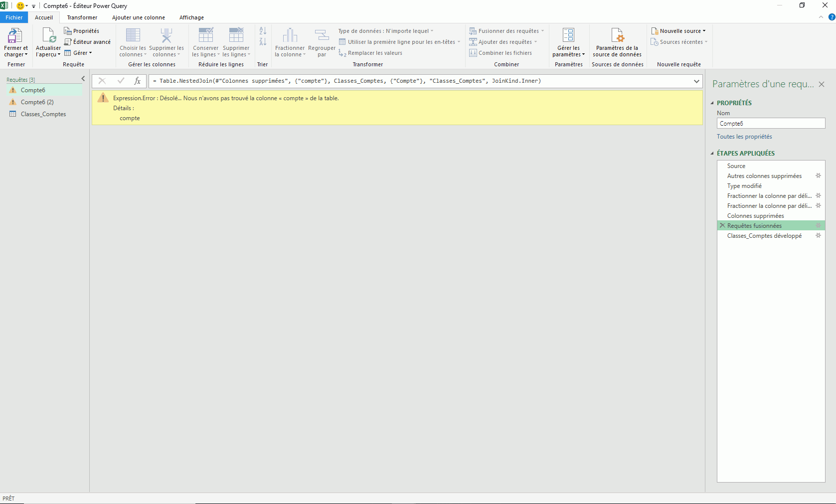The image size is (836, 504).
Task: Click the Toutes les propriétés link
Action: pos(744,137)
